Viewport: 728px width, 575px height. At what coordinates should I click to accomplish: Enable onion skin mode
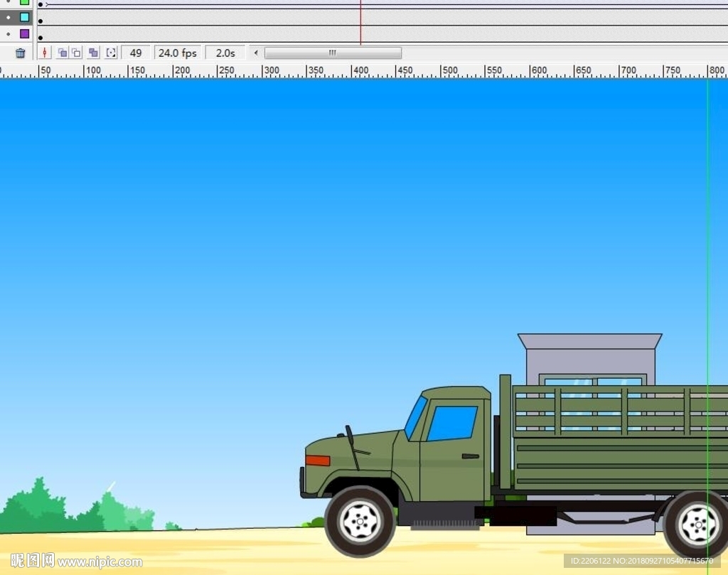tap(63, 53)
